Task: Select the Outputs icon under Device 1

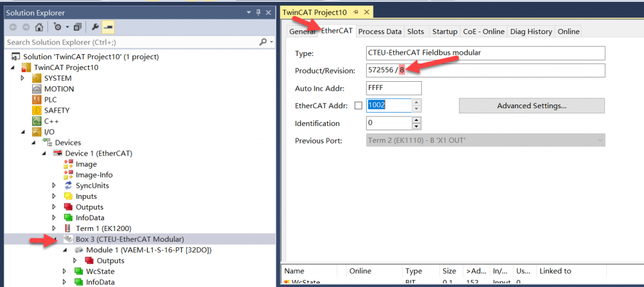Action: pos(68,207)
